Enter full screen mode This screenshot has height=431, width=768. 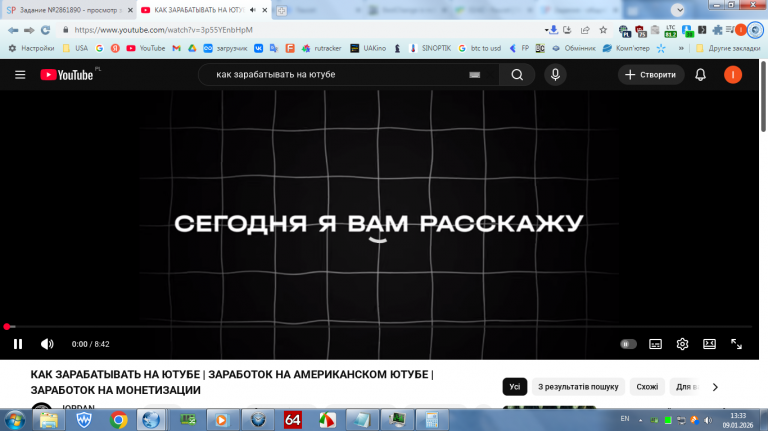(x=736, y=344)
